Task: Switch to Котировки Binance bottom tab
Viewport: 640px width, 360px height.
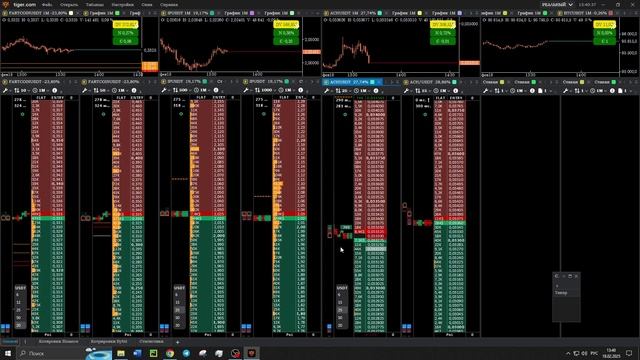Action: coord(58,341)
